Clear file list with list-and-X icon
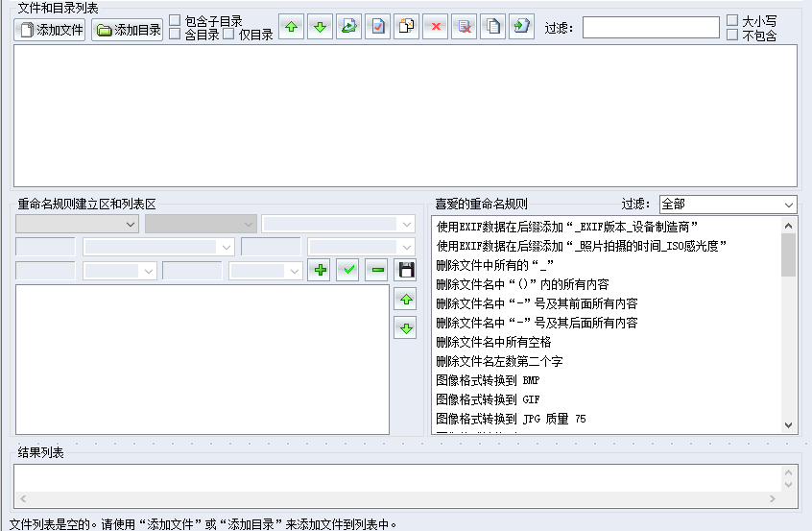The image size is (812, 531). 465,27
